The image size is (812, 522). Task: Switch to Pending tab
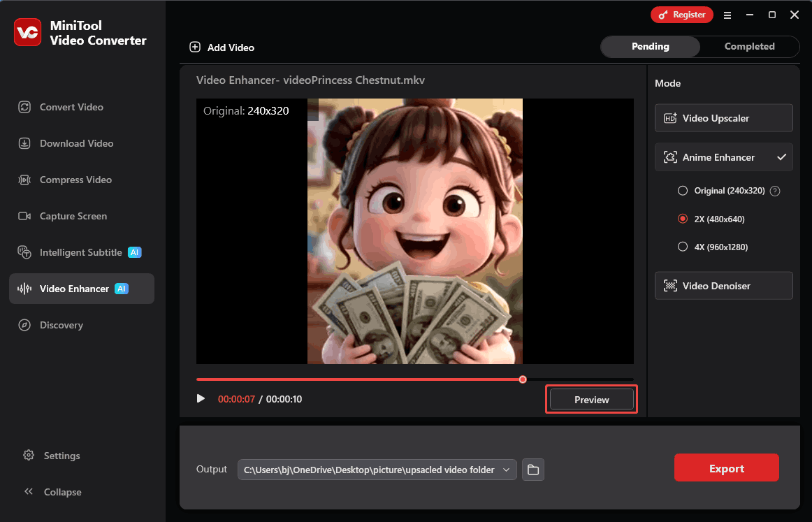coord(651,47)
